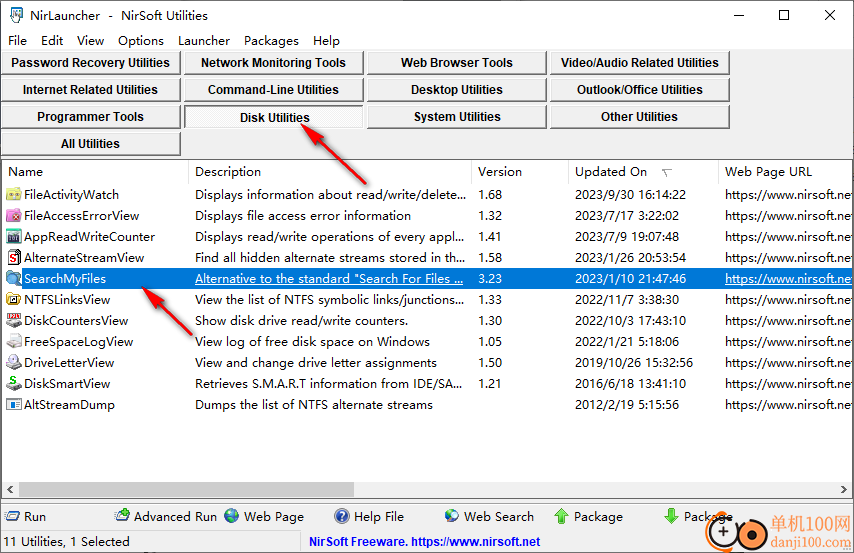Open the Edit menu

point(52,41)
